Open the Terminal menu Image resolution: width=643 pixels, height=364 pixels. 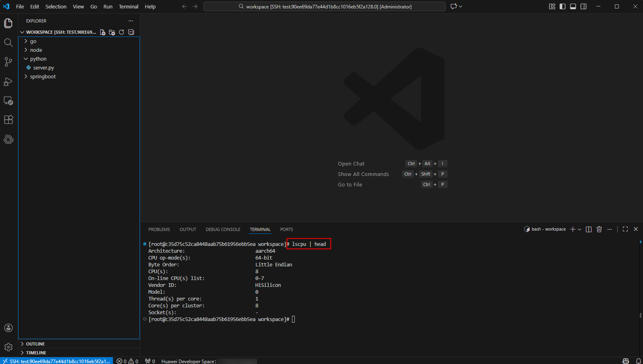129,6
